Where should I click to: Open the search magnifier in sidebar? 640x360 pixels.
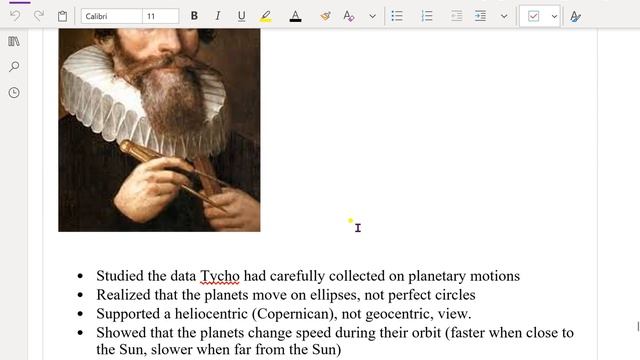pos(14,67)
